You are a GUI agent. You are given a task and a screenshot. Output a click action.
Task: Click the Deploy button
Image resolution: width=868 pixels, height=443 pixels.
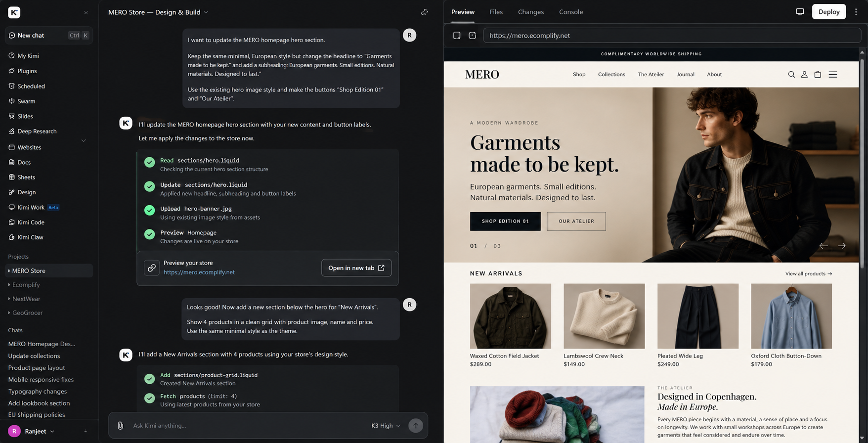829,12
